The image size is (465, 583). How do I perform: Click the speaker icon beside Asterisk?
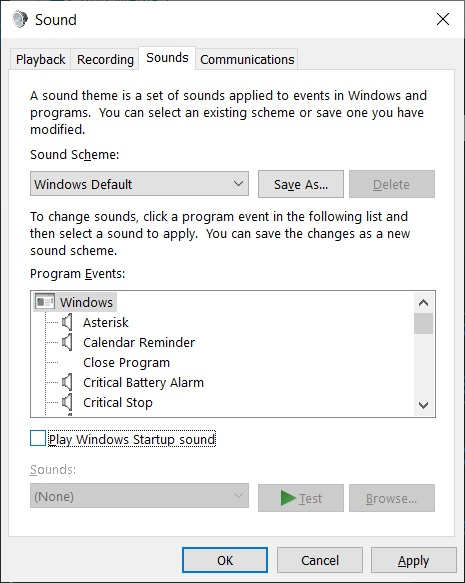[67, 322]
